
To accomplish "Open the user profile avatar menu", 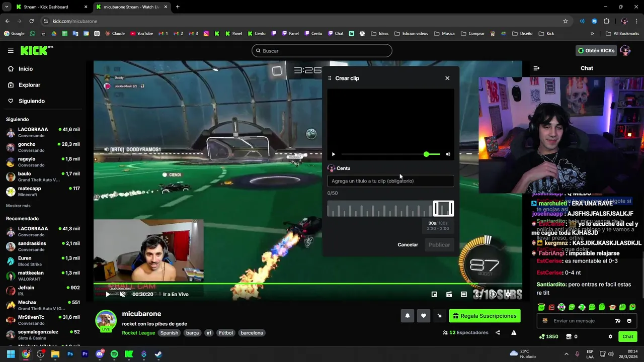I will pos(625,51).
